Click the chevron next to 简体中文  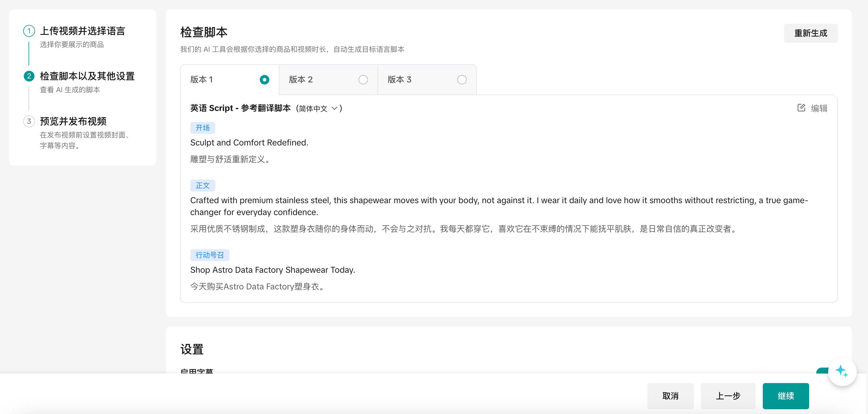pos(334,109)
